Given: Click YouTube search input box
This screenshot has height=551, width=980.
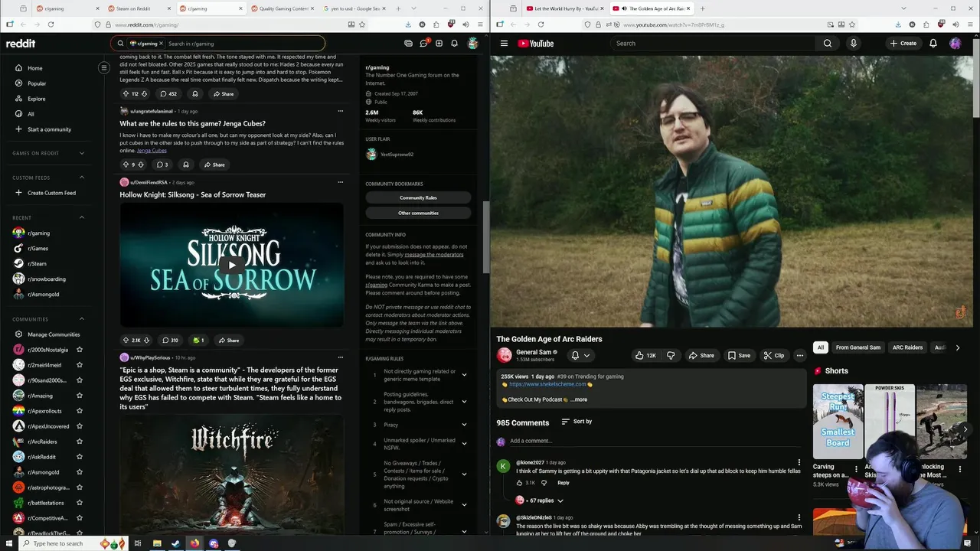Looking at the screenshot, I should coord(713,44).
